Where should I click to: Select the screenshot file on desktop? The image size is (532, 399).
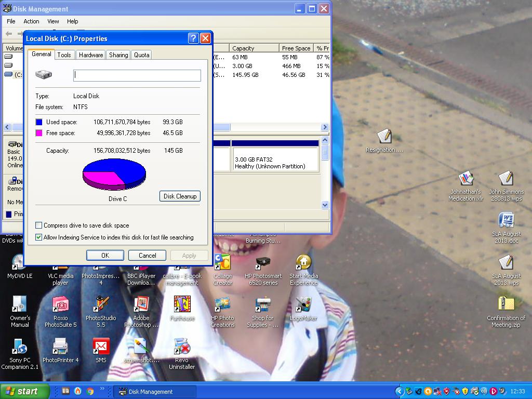tap(141, 347)
